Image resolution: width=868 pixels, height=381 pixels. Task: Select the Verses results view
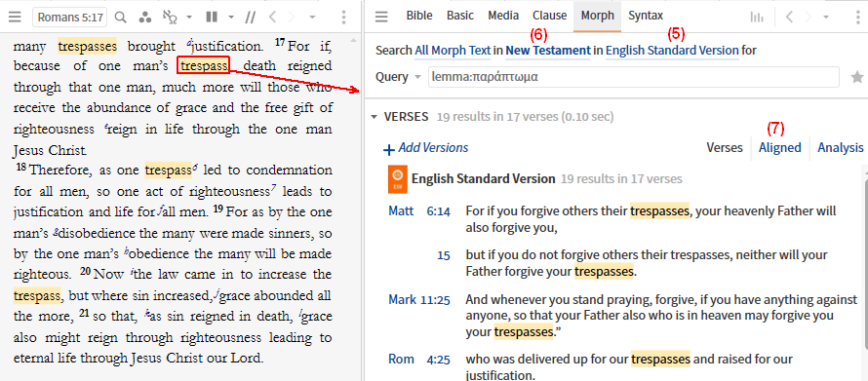tap(725, 148)
